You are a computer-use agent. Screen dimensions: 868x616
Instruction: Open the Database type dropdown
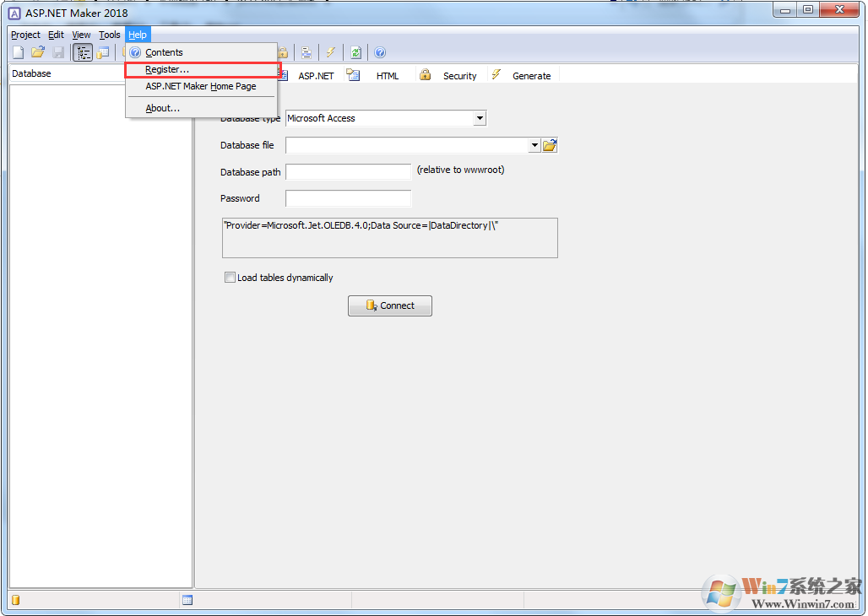click(481, 118)
